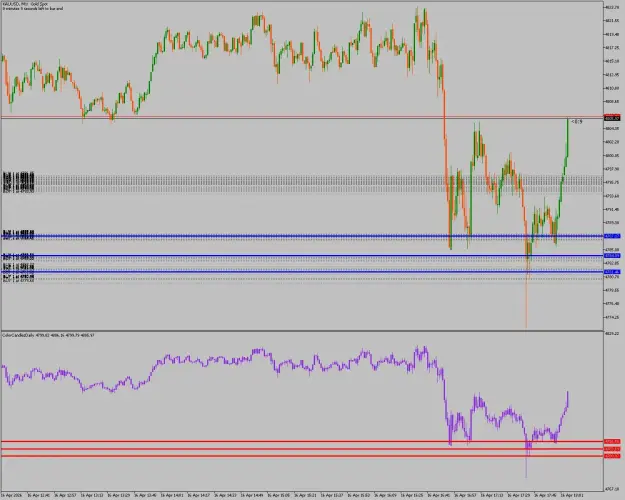Click the lowest blue line's price tag
Screen dimensions: 625x500
(612, 272)
